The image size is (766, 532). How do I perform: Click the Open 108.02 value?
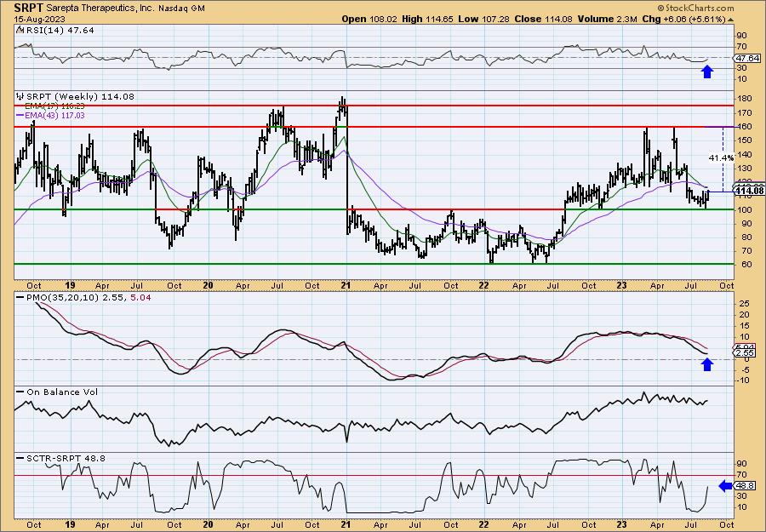tap(369, 19)
